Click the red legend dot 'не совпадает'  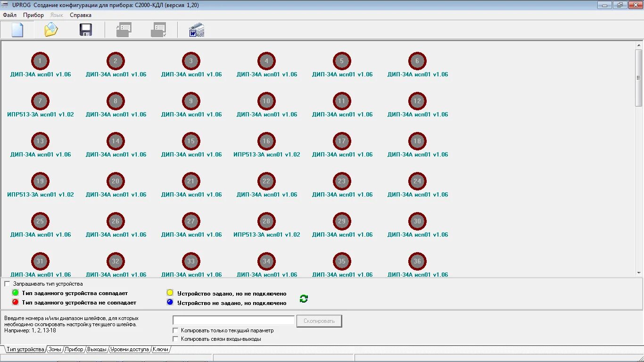[x=15, y=302]
